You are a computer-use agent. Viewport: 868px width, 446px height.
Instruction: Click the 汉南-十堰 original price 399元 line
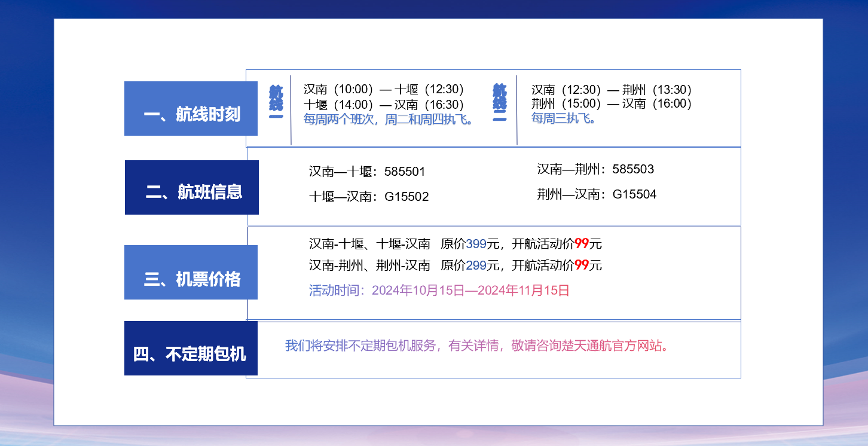click(456, 244)
